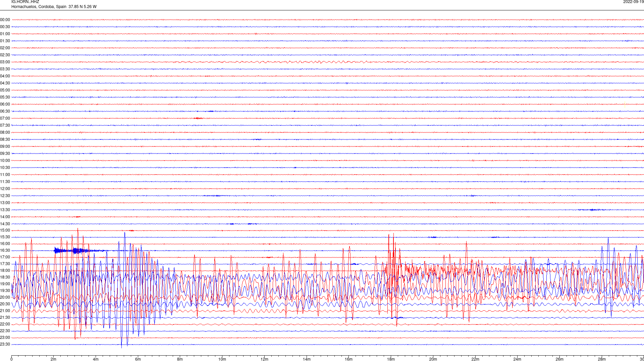
Task: Click the 6m tick on time axis
Action: coord(138,359)
